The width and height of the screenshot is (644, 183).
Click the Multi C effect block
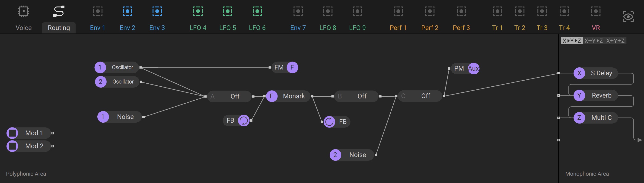[x=596, y=118]
